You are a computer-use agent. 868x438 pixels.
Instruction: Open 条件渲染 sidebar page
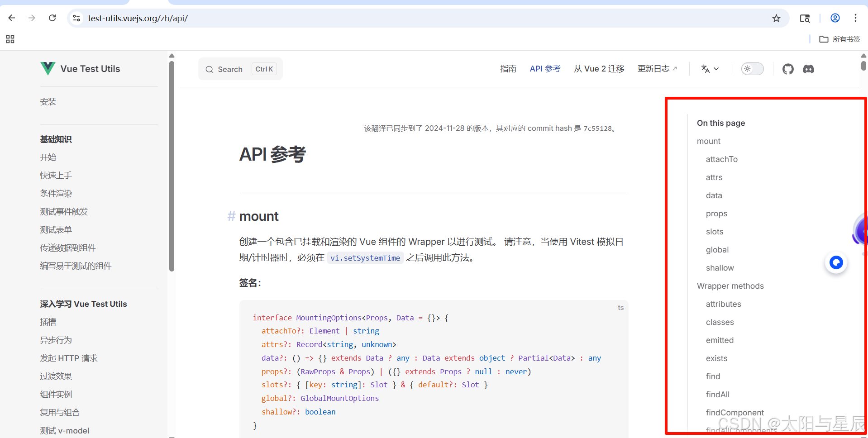56,194
